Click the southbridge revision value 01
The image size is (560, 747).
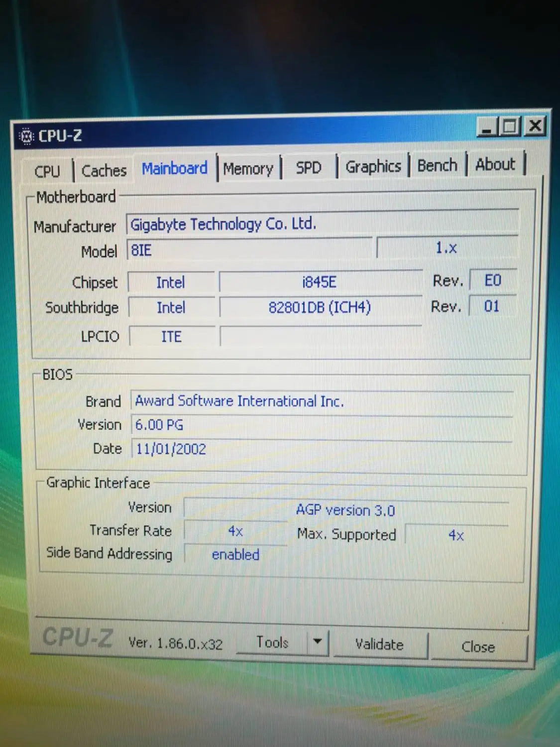coord(492,306)
